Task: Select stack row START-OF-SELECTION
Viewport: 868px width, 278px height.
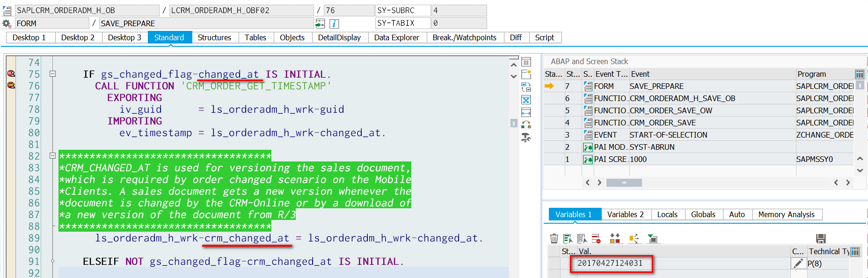Action: coord(700,135)
